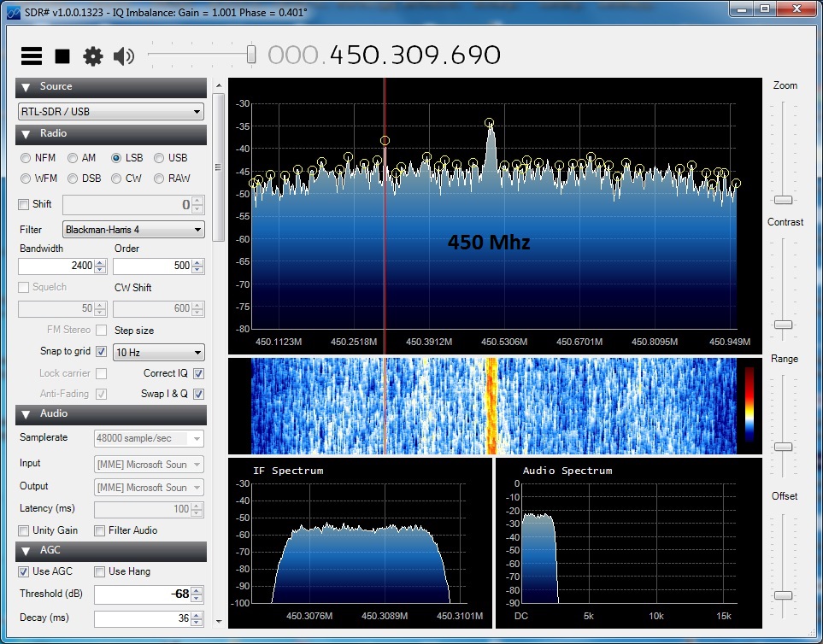Open the Blackman-Harris 4 filter dropdown

point(134,230)
